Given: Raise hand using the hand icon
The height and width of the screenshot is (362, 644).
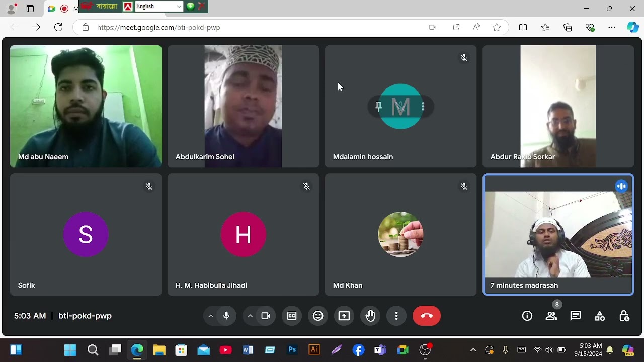Looking at the screenshot, I should [x=370, y=316].
